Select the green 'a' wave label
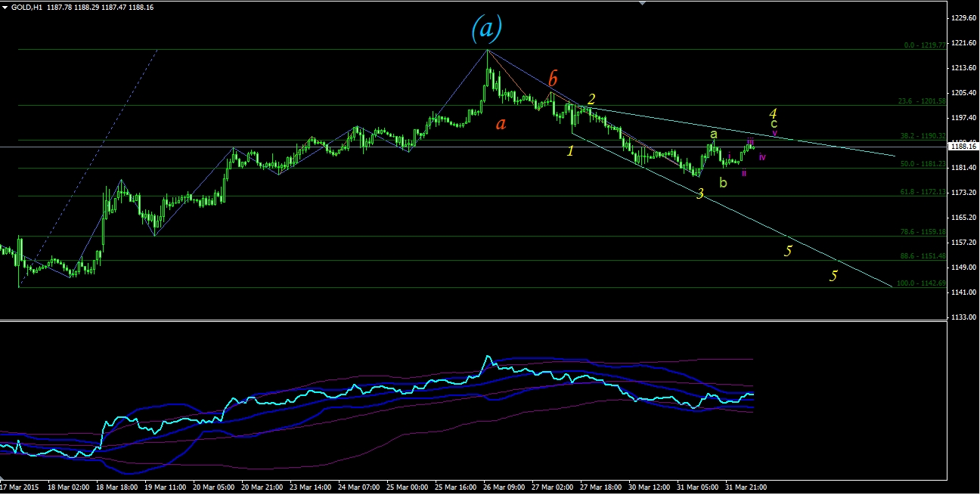The width and height of the screenshot is (980, 495). (x=713, y=134)
